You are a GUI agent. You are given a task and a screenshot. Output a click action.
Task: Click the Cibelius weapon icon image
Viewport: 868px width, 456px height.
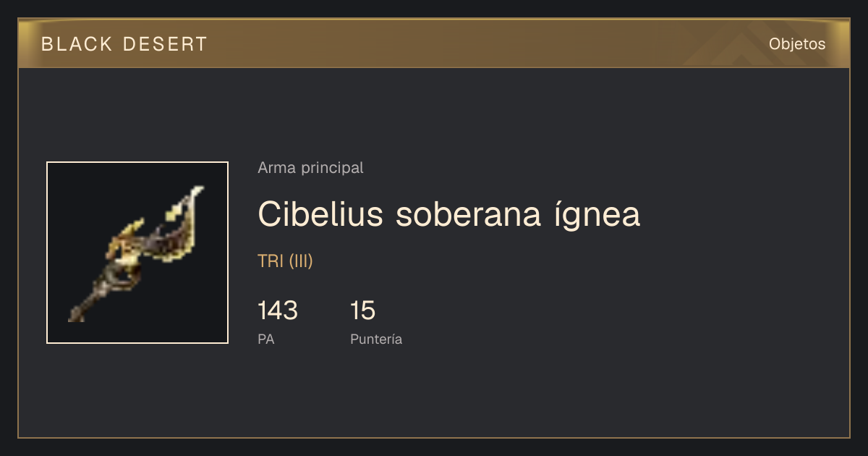coord(137,253)
